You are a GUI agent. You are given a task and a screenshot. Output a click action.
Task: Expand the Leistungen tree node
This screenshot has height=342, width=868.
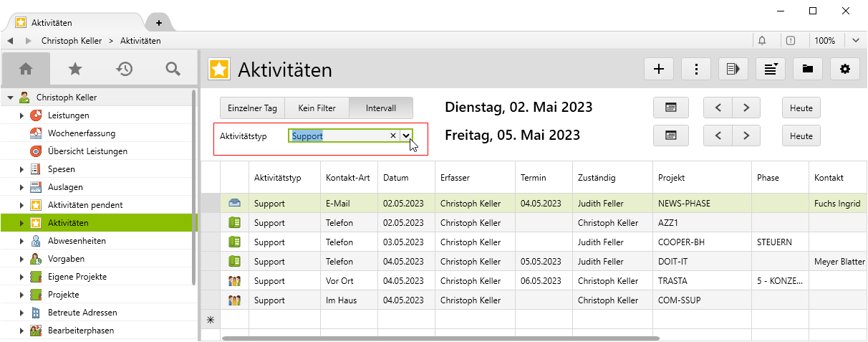[22, 115]
